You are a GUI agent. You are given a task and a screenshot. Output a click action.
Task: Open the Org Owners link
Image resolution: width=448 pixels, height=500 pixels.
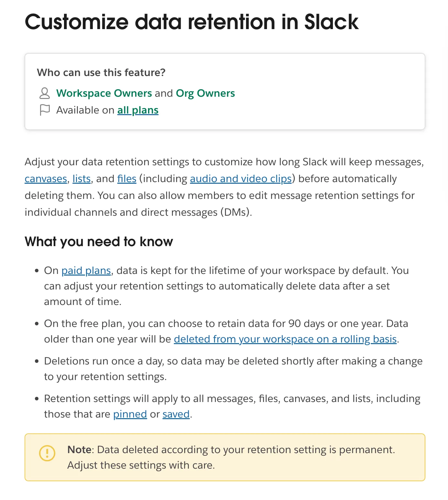pos(205,93)
